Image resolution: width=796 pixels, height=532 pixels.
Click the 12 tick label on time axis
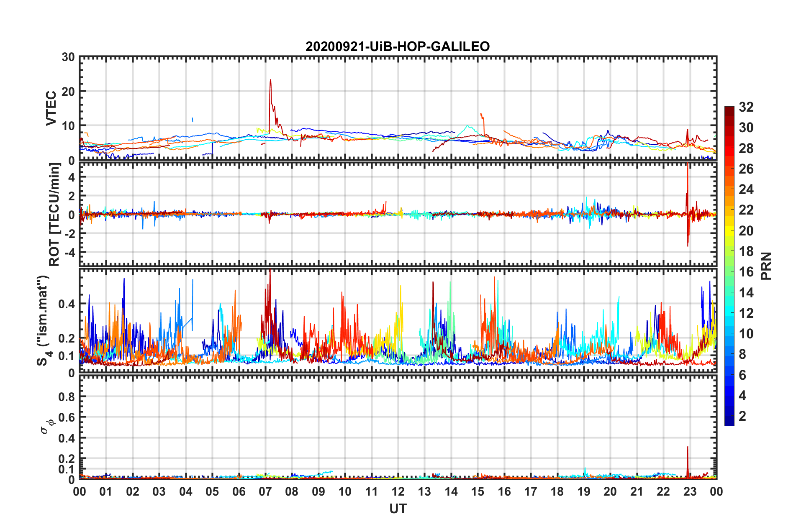398,491
